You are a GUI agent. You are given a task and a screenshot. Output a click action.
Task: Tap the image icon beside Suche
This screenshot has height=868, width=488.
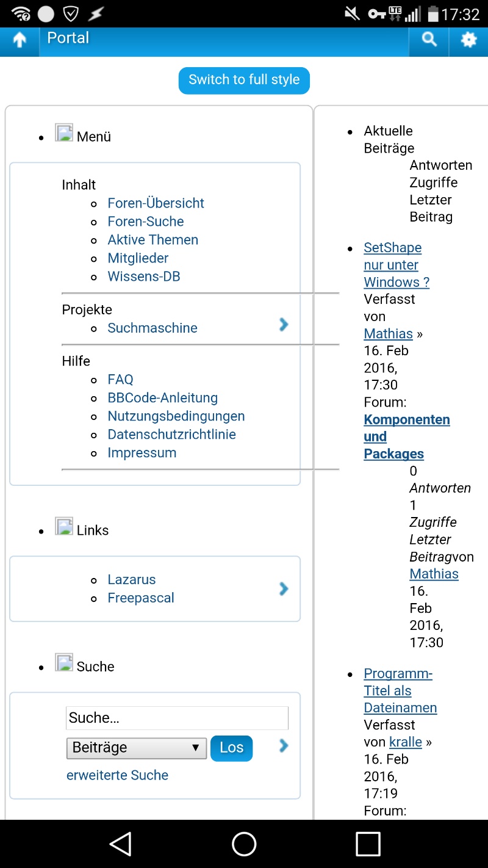tap(64, 663)
